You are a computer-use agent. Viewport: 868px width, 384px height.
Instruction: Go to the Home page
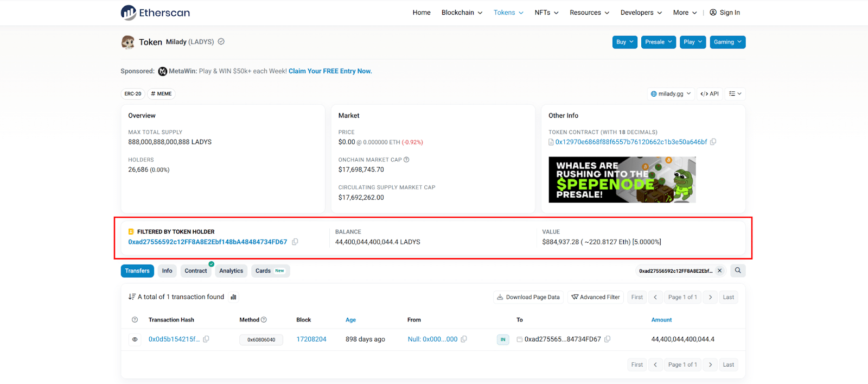(422, 12)
